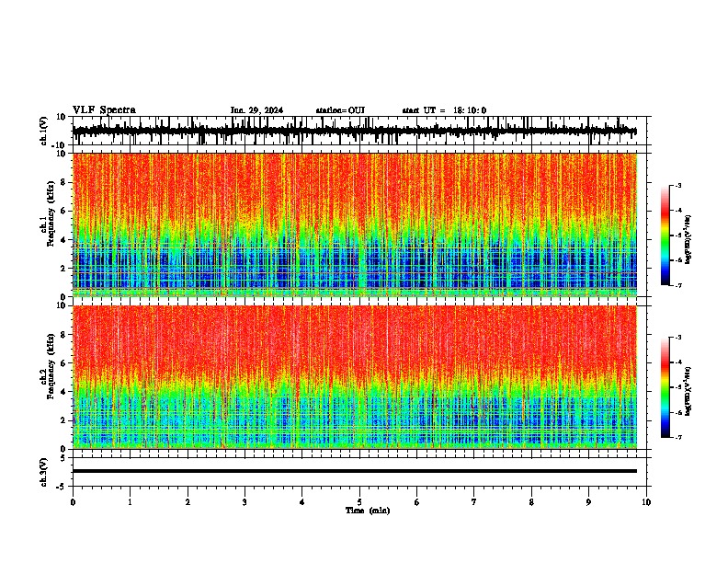Click the ch.2 spectrogram color bar
The width and height of the screenshot is (728, 563).
click(665, 387)
